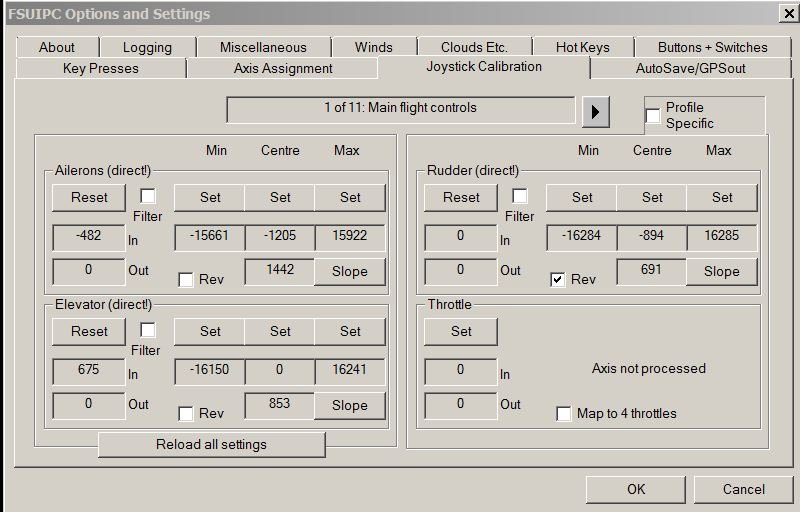This screenshot has height=512, width=800.
Task: Set Elevator Min value
Action: [x=210, y=331]
